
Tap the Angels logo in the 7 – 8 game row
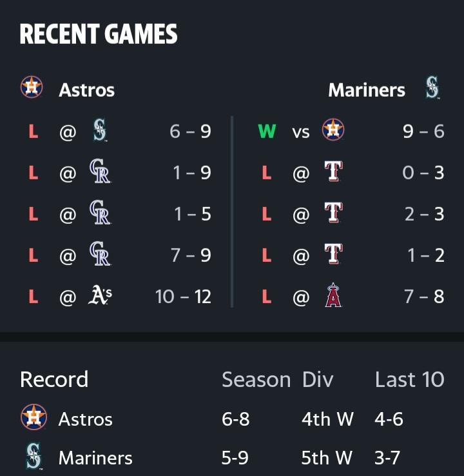[333, 296]
